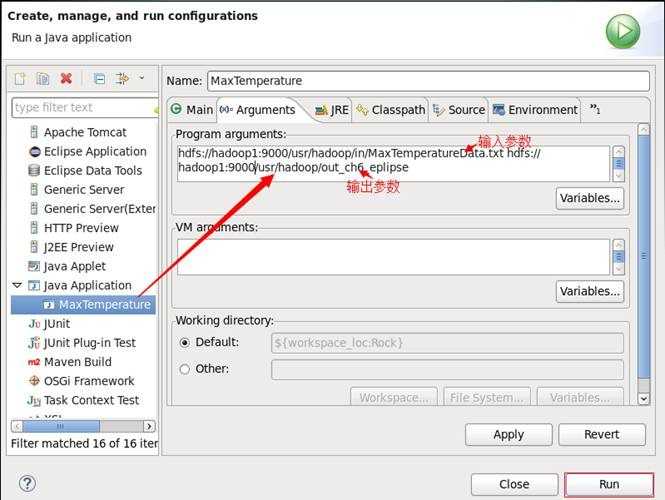Screen dimensions: 665x500
Task: Delete selected configuration with red X
Action: (x=66, y=78)
